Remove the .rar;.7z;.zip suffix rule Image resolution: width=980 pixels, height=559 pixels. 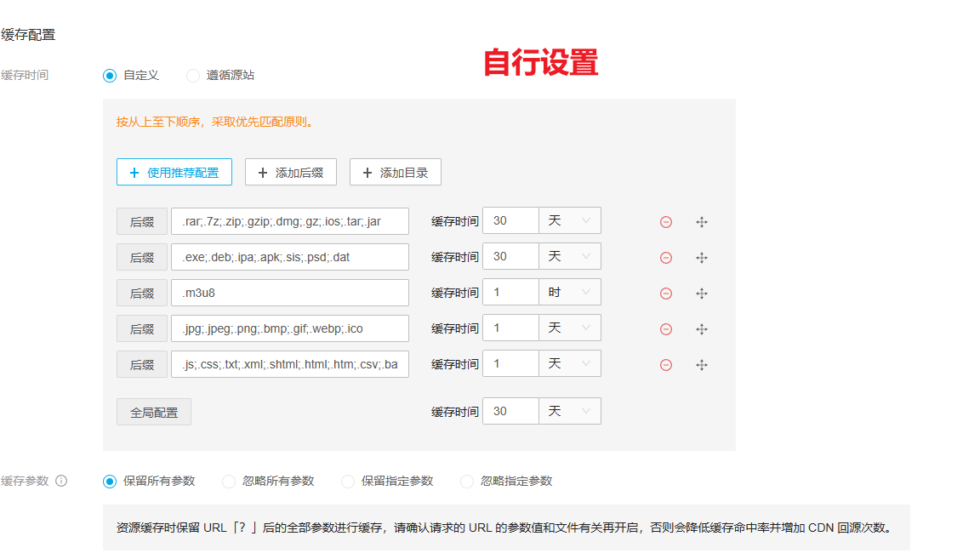click(666, 222)
